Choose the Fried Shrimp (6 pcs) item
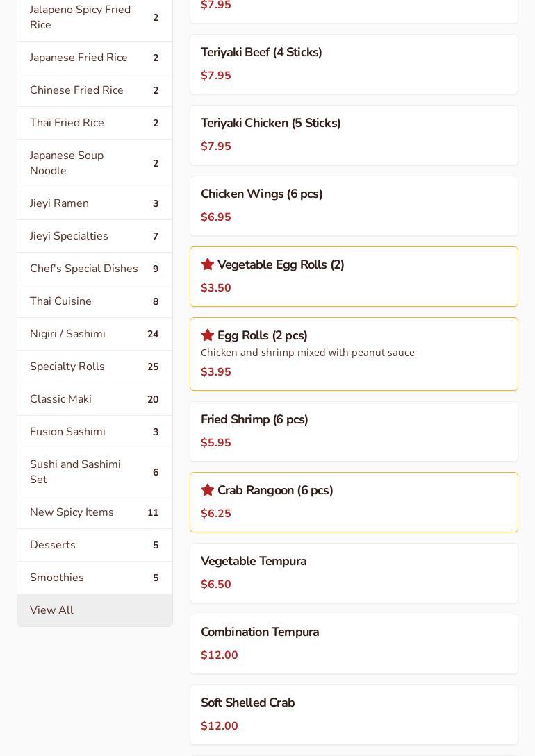The image size is (535, 756). pyautogui.click(x=354, y=431)
